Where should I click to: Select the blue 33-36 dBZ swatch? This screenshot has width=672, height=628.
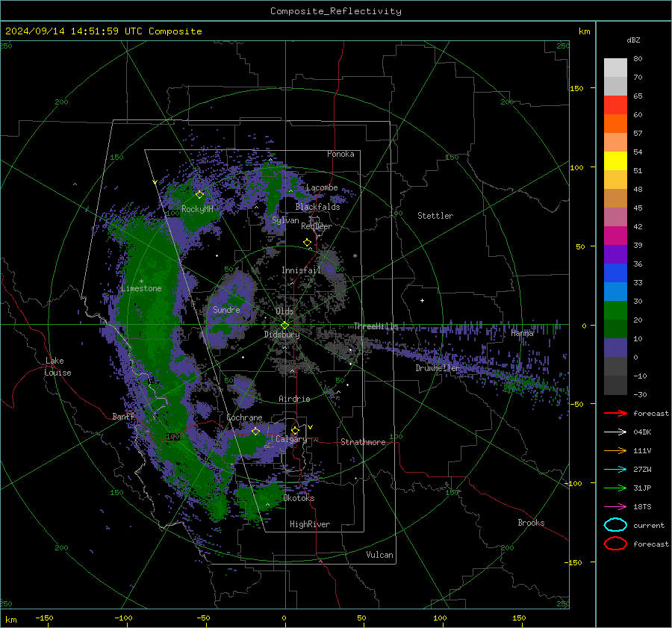[x=615, y=273]
